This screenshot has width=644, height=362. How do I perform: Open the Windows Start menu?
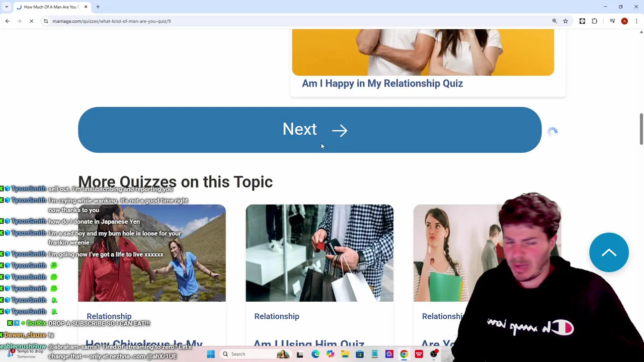(211, 354)
